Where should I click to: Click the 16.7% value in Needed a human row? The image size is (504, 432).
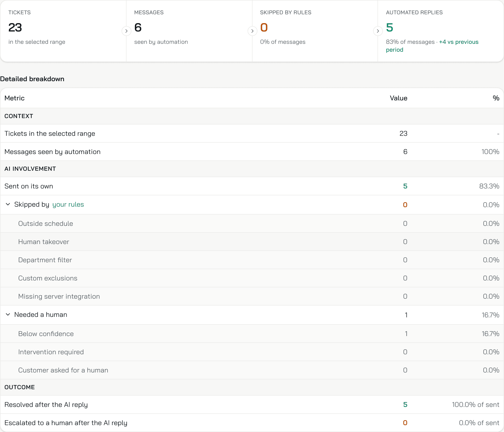pyautogui.click(x=490, y=315)
